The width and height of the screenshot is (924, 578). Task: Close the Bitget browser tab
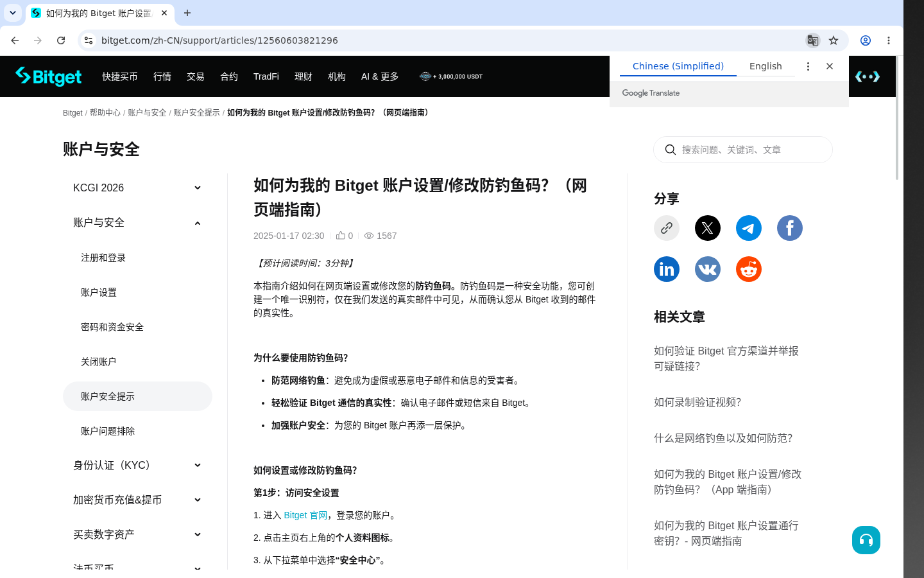(x=164, y=13)
